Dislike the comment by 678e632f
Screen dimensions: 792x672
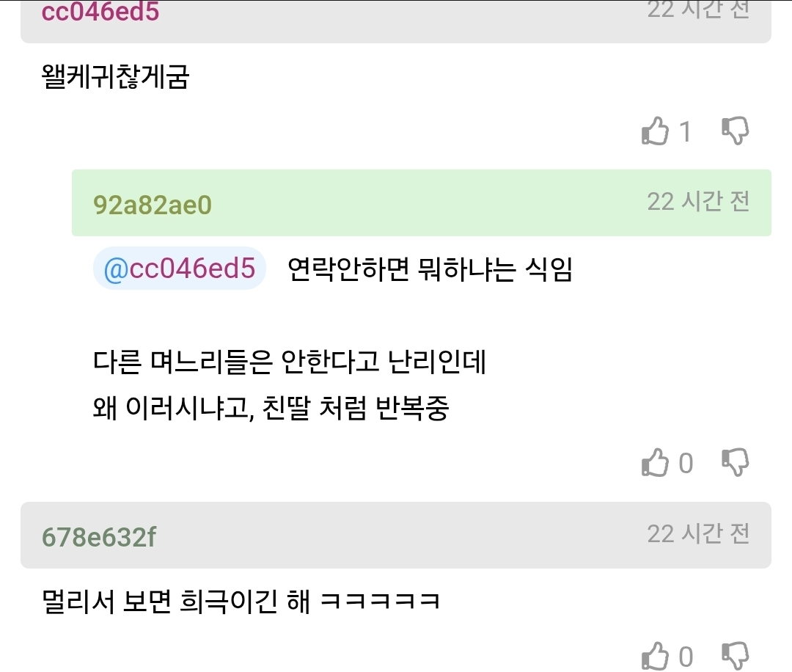pos(735,656)
